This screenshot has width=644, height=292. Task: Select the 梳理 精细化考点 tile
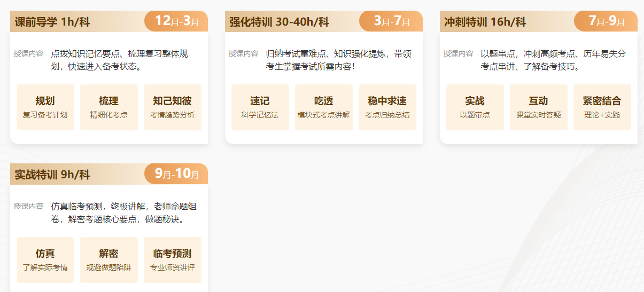(109, 107)
